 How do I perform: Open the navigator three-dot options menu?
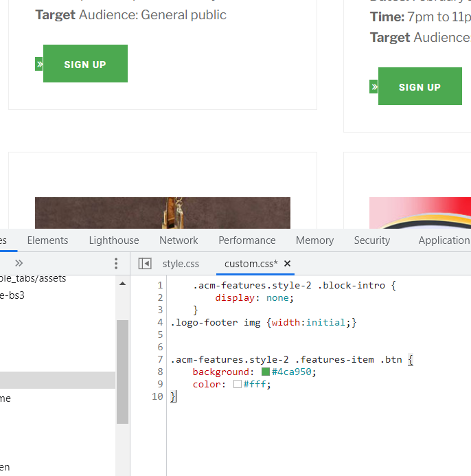(x=116, y=264)
